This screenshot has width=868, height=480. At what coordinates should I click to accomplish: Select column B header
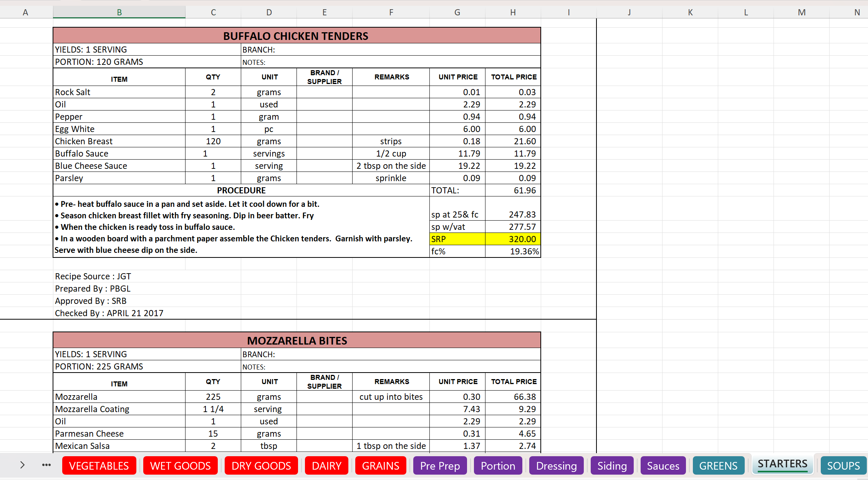119,12
